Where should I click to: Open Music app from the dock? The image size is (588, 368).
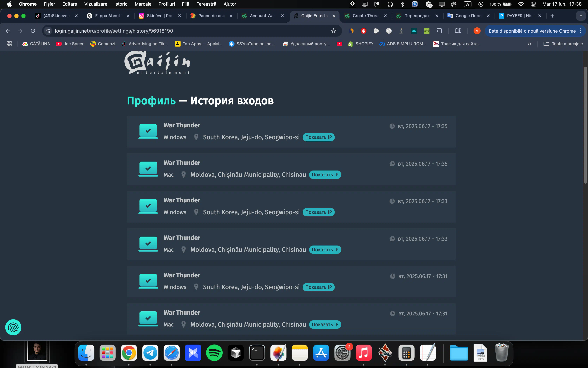pyautogui.click(x=364, y=353)
